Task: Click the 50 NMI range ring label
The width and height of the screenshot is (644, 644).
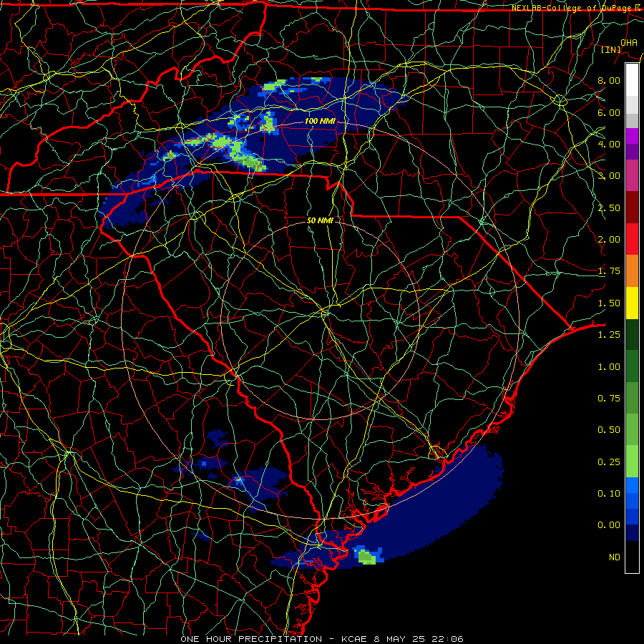Action: (x=320, y=220)
